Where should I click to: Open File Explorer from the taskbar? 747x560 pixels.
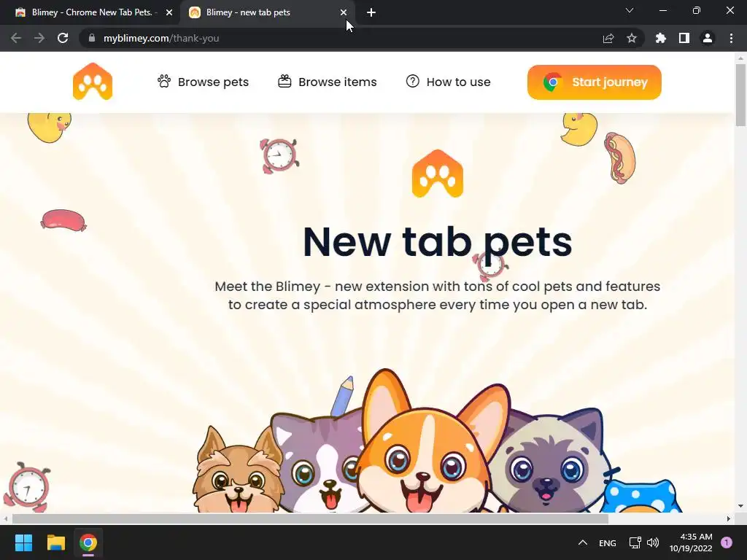[x=55, y=542]
